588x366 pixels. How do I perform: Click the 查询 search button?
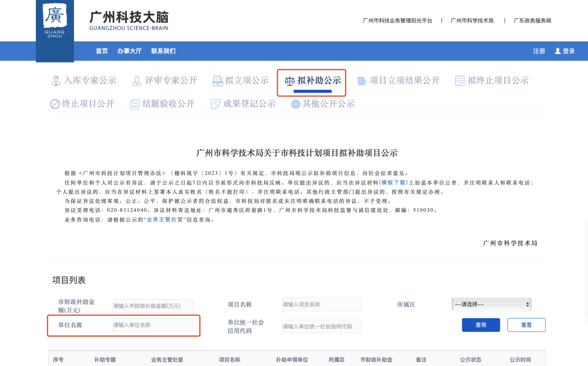(481, 325)
